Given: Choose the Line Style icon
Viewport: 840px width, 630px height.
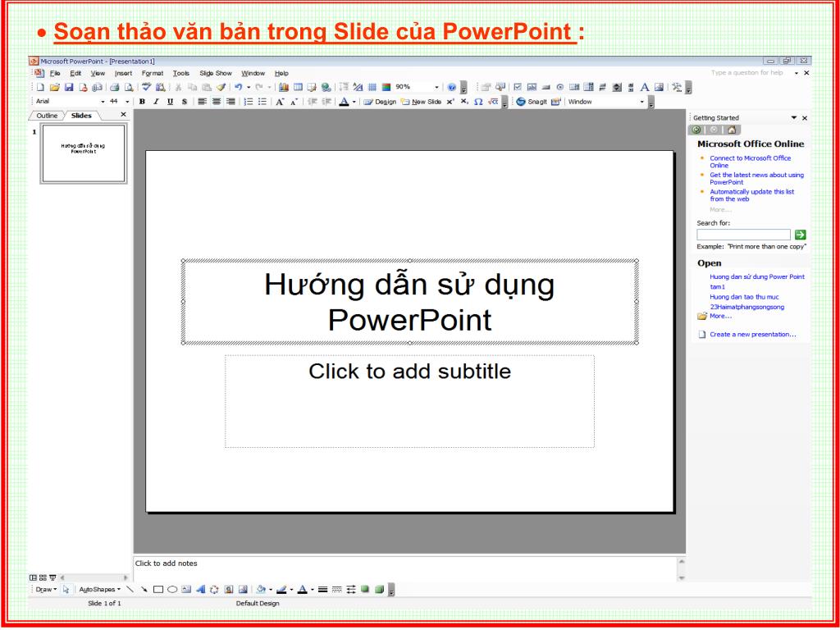Looking at the screenshot, I should (322, 589).
